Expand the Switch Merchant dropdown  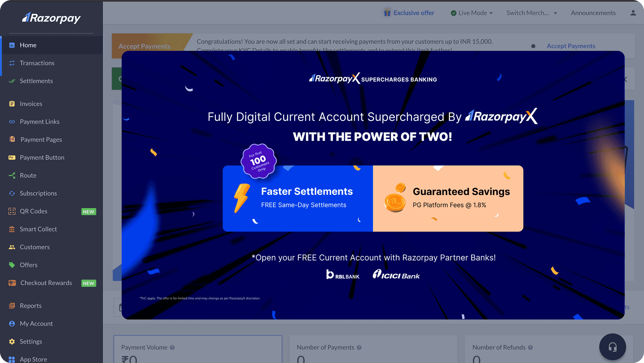click(531, 13)
